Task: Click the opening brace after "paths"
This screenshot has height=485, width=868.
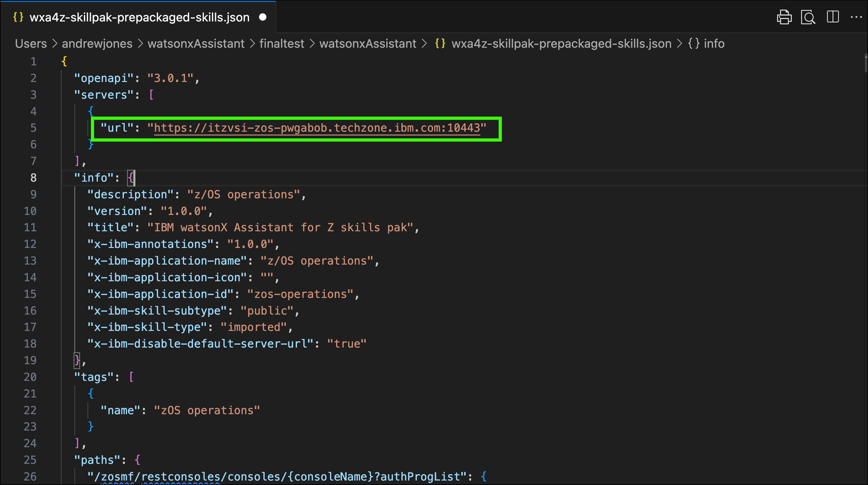Action: point(138,460)
